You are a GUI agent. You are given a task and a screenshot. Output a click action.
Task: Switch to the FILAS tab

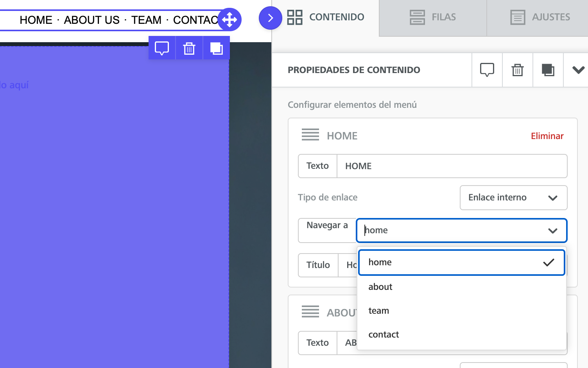coord(433,17)
